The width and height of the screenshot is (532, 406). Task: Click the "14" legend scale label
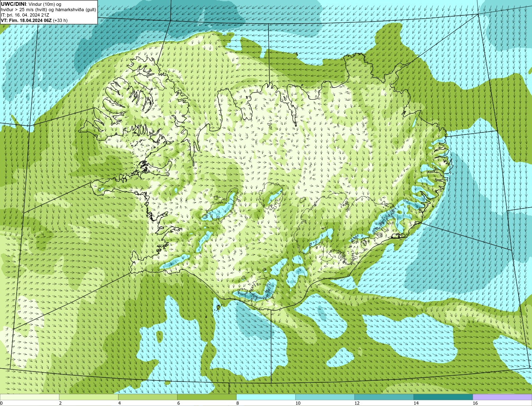point(416,403)
